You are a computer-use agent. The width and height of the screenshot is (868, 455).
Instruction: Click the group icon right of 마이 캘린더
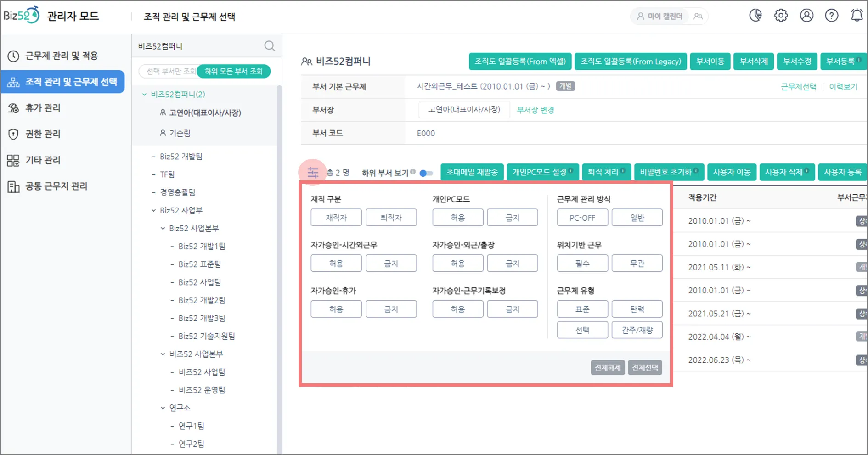698,17
